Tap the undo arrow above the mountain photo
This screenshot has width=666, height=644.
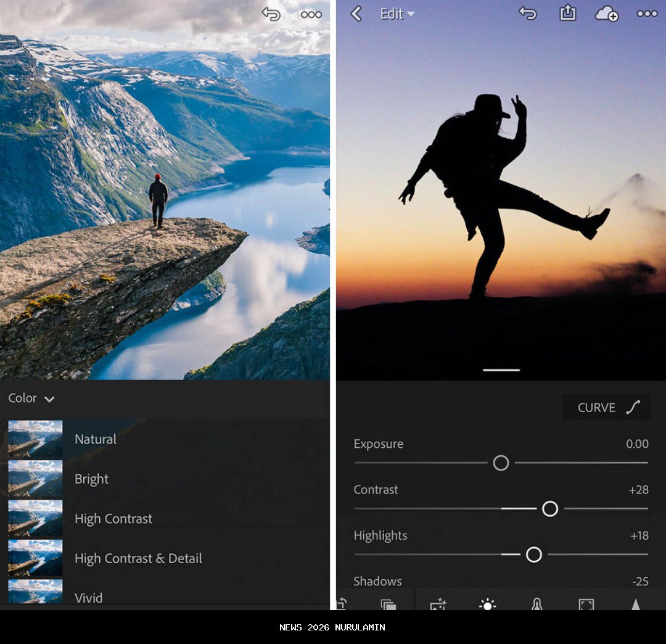tap(271, 14)
